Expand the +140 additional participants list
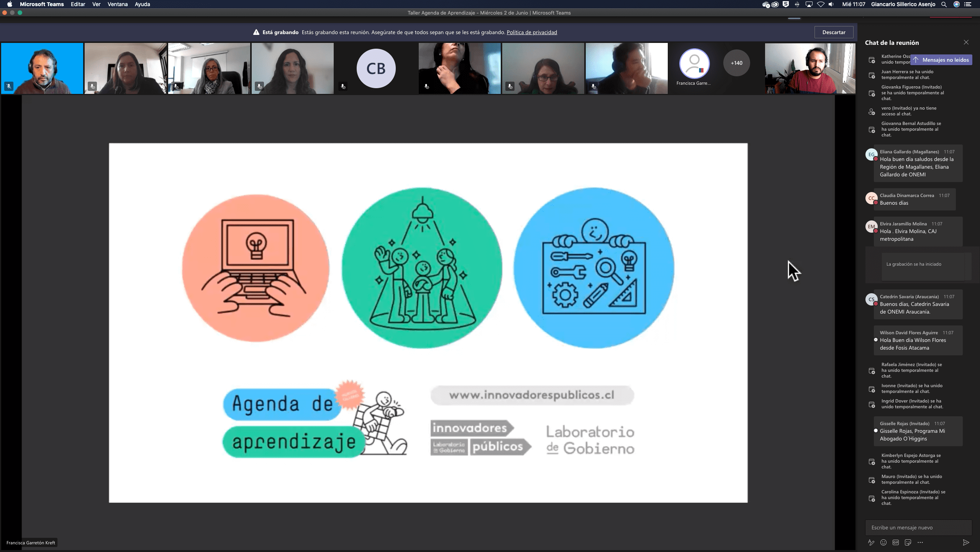 736,63
